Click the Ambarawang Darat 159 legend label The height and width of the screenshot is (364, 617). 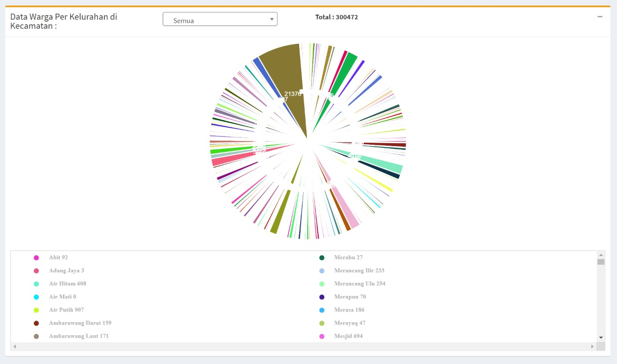pos(80,323)
